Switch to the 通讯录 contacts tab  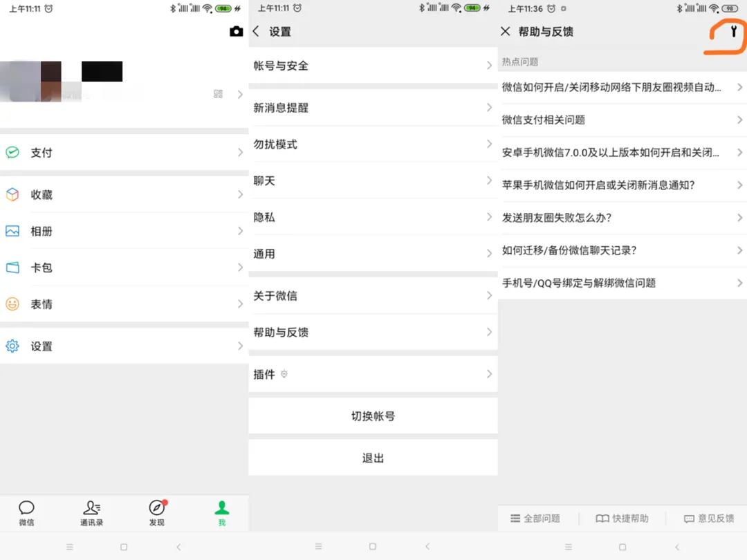tap(91, 513)
